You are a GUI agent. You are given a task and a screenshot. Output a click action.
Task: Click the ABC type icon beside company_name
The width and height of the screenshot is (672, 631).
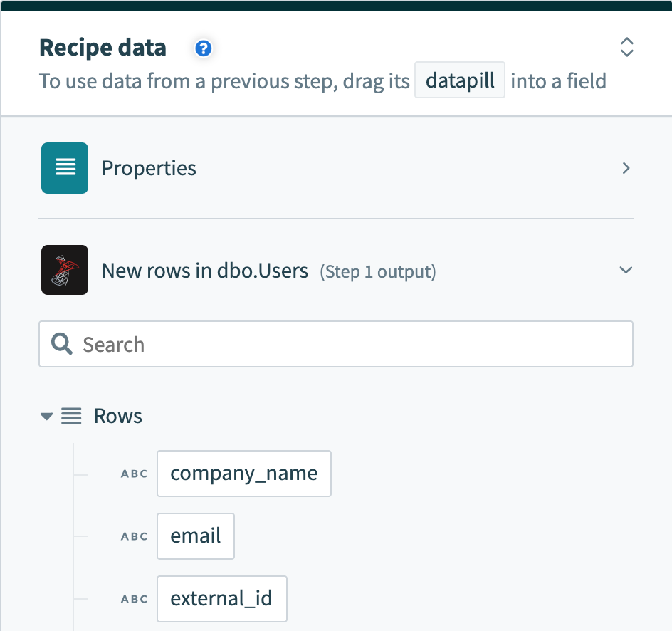coord(134,474)
